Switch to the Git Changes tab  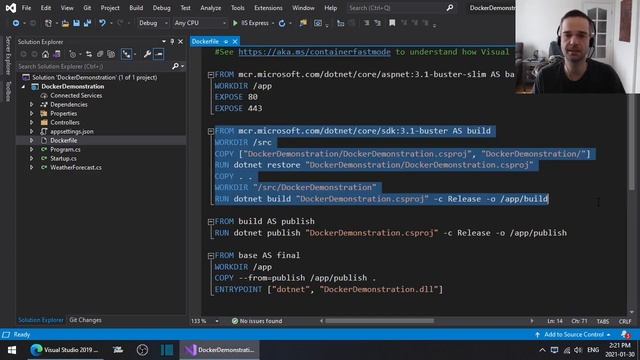85,320
